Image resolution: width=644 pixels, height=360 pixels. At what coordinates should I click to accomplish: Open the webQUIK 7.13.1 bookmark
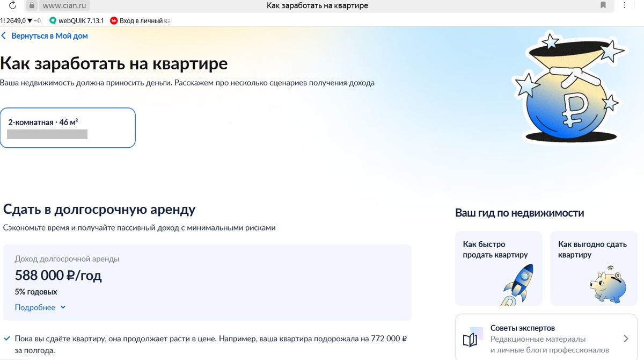(76, 21)
